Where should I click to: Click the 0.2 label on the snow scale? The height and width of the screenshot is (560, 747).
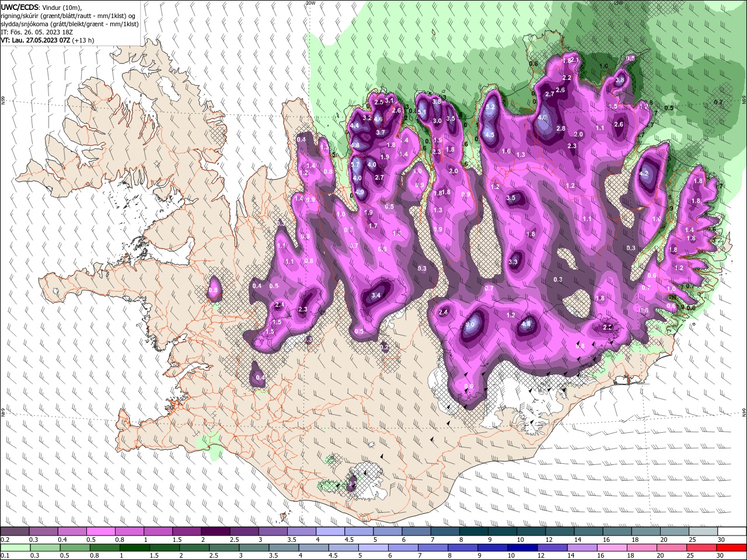tap(4, 540)
